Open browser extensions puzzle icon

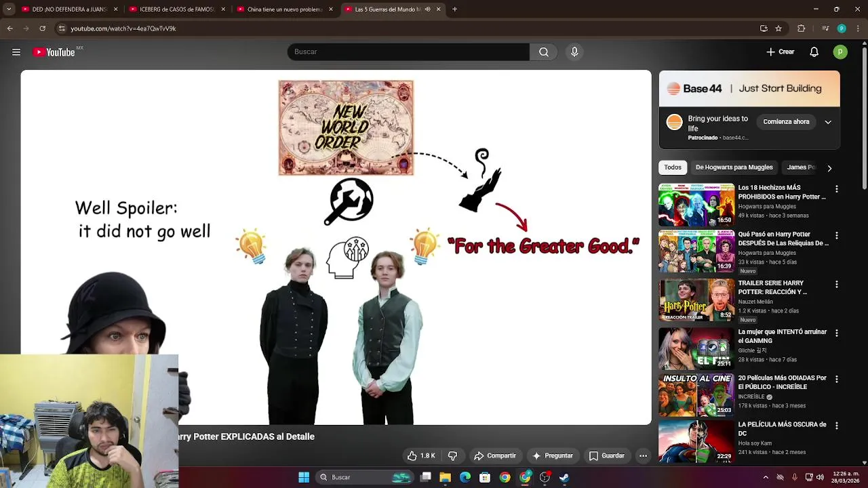click(x=801, y=28)
